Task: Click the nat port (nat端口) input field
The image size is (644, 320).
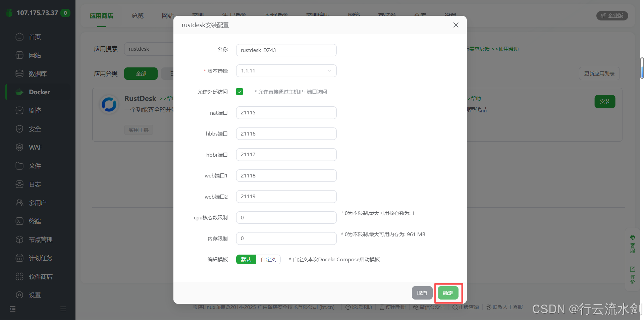Action: pyautogui.click(x=286, y=113)
